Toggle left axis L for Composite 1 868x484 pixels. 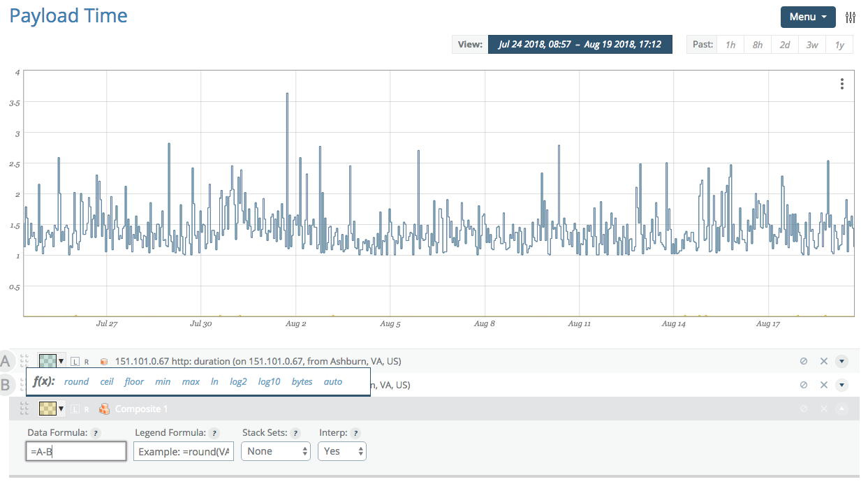75,409
